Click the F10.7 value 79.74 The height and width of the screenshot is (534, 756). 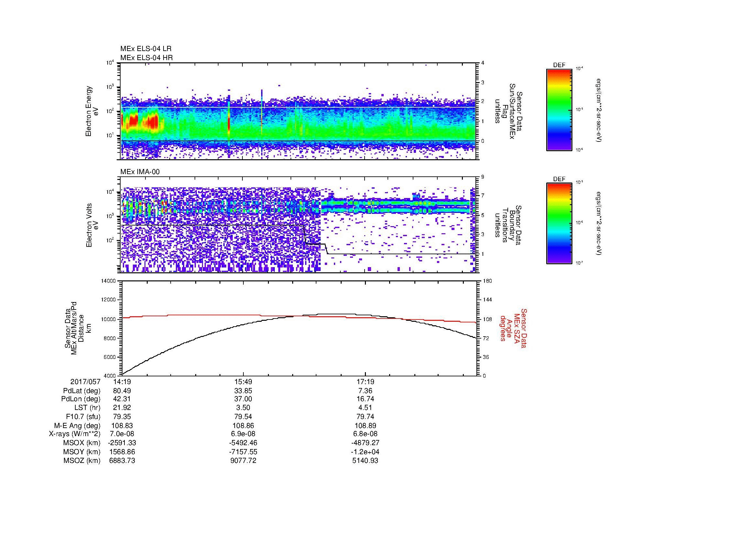pos(366,417)
